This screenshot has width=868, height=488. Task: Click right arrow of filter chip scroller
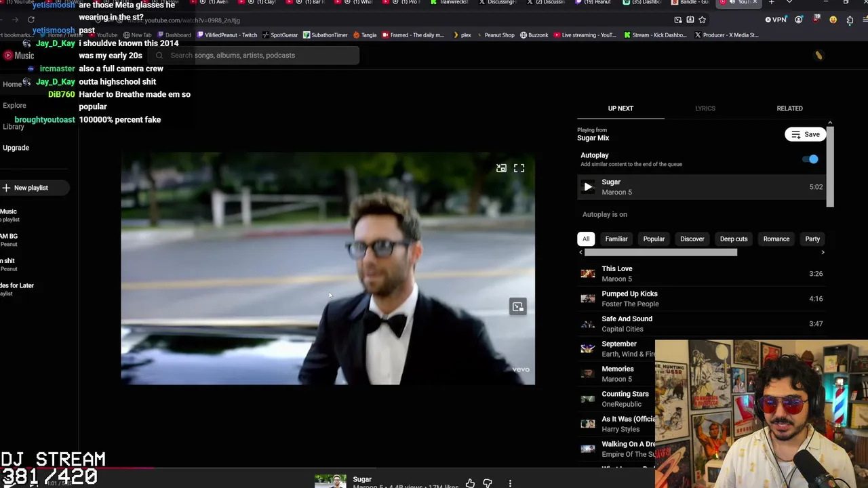pyautogui.click(x=823, y=252)
